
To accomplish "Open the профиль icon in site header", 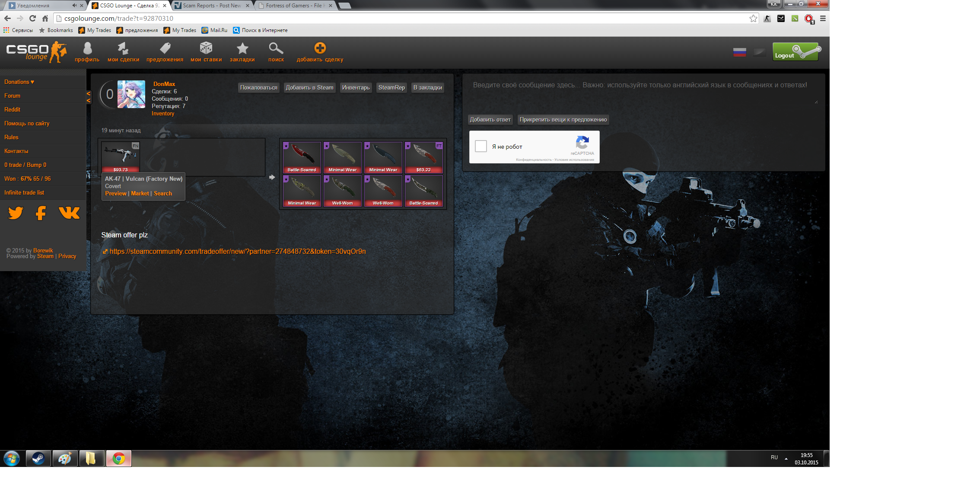I will tap(87, 48).
